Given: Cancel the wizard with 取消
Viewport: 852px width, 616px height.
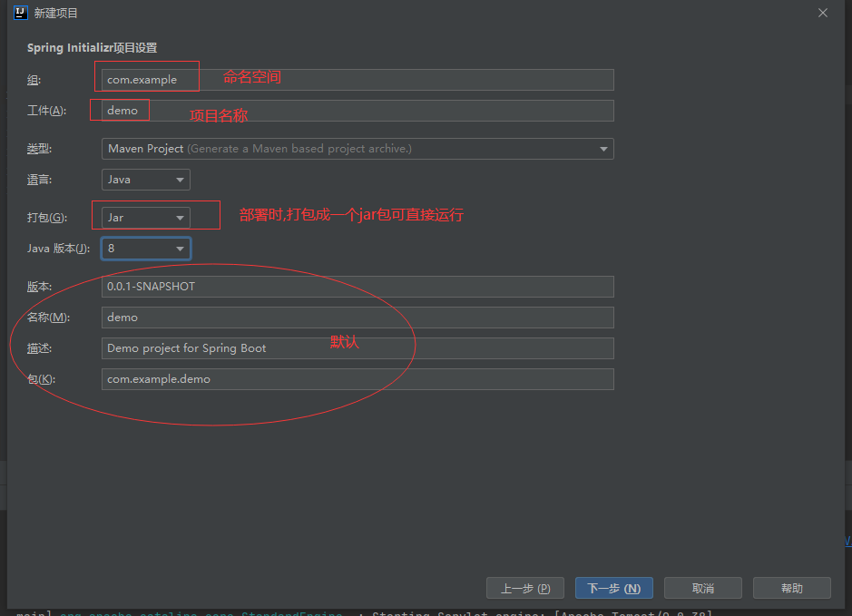Looking at the screenshot, I should (x=703, y=588).
